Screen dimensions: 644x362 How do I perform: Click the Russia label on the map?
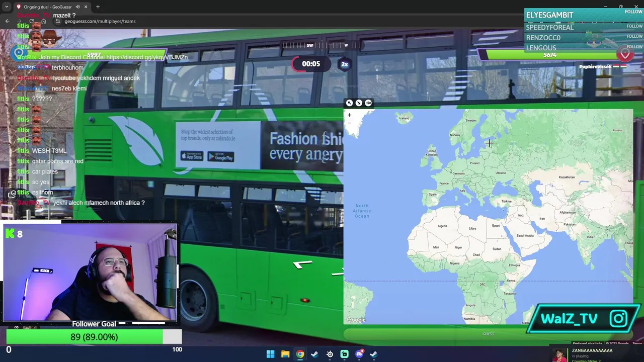pyautogui.click(x=617, y=130)
